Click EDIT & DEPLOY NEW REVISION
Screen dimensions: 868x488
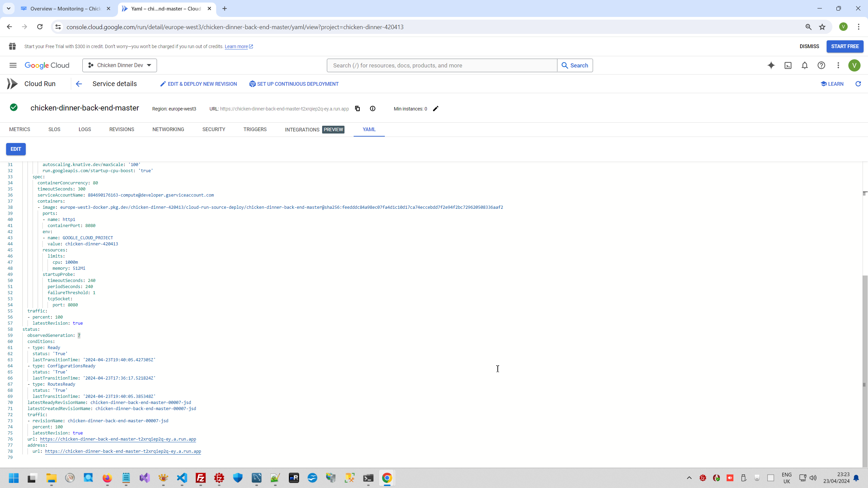[x=198, y=84]
